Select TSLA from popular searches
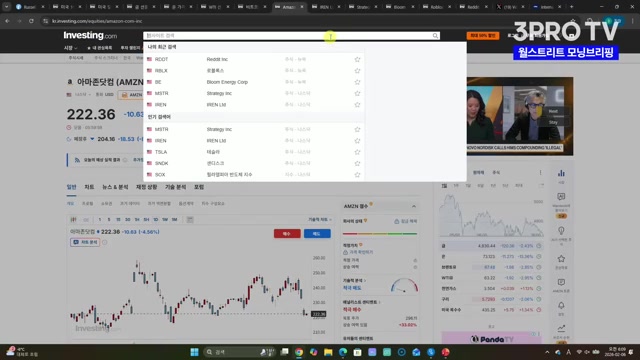Image resolution: width=640 pixels, height=360 pixels. [253, 152]
